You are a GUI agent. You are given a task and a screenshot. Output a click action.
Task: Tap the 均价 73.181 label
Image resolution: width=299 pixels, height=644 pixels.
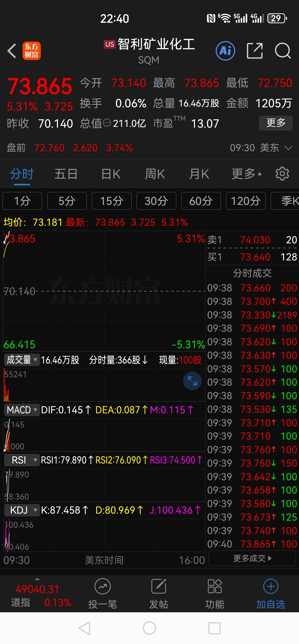33,223
